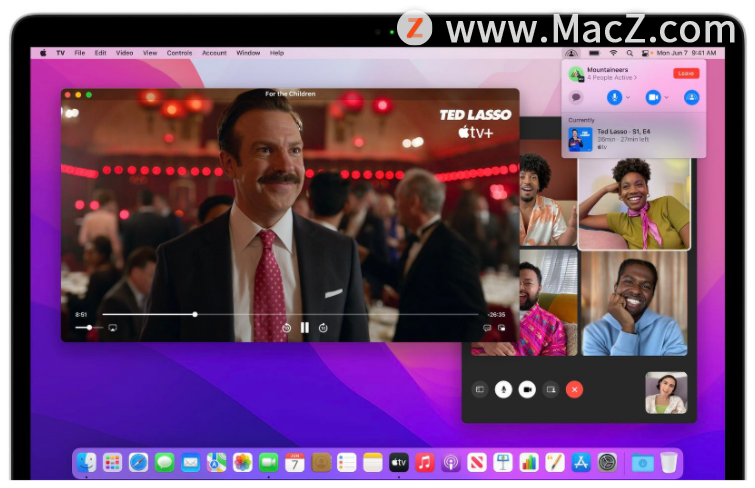Open News from the Dock

(x=477, y=463)
